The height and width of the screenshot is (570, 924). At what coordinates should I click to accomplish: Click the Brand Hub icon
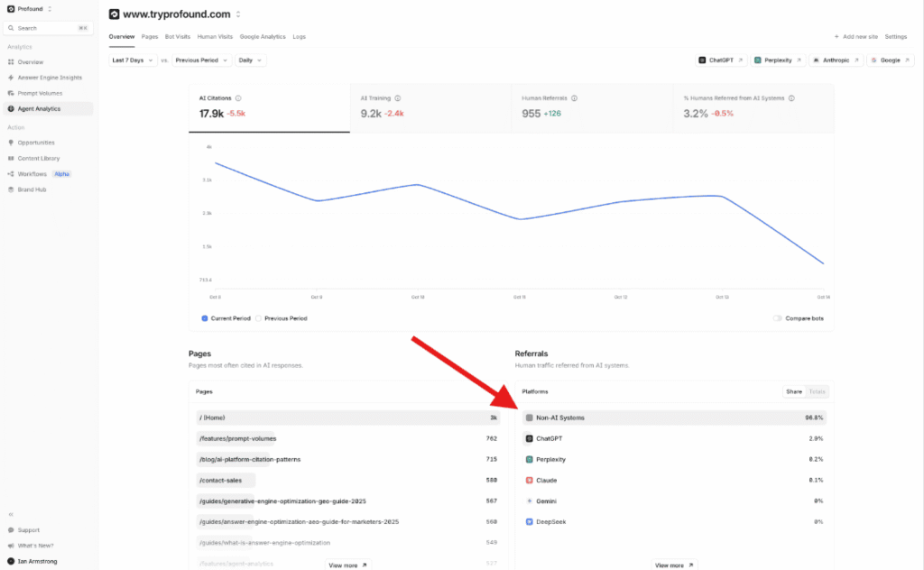[x=11, y=189]
